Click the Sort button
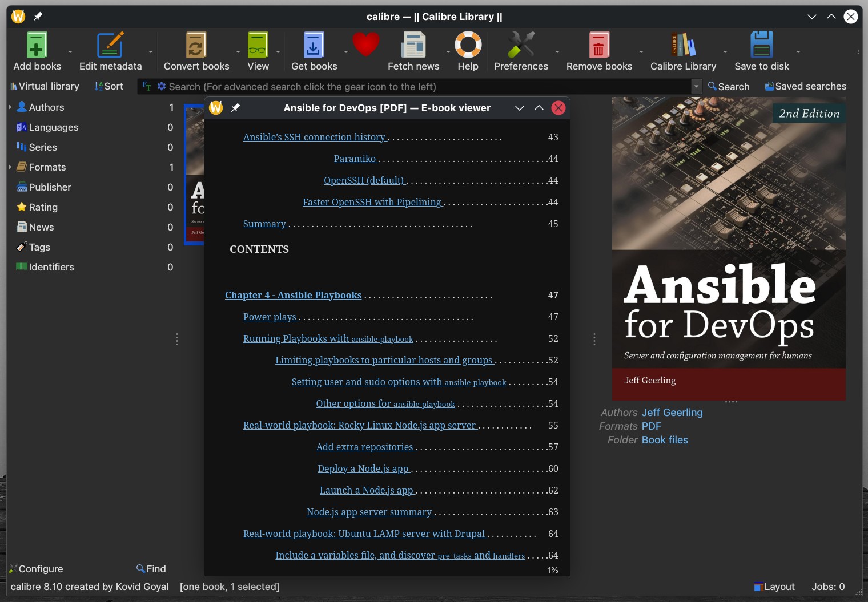 click(x=109, y=86)
